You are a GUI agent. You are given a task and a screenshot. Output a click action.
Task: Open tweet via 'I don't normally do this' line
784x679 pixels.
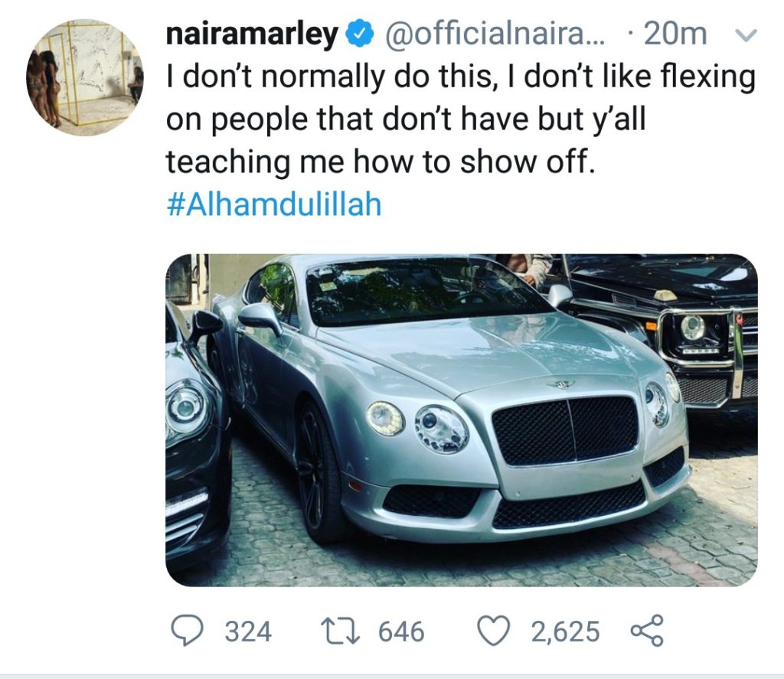[460, 77]
